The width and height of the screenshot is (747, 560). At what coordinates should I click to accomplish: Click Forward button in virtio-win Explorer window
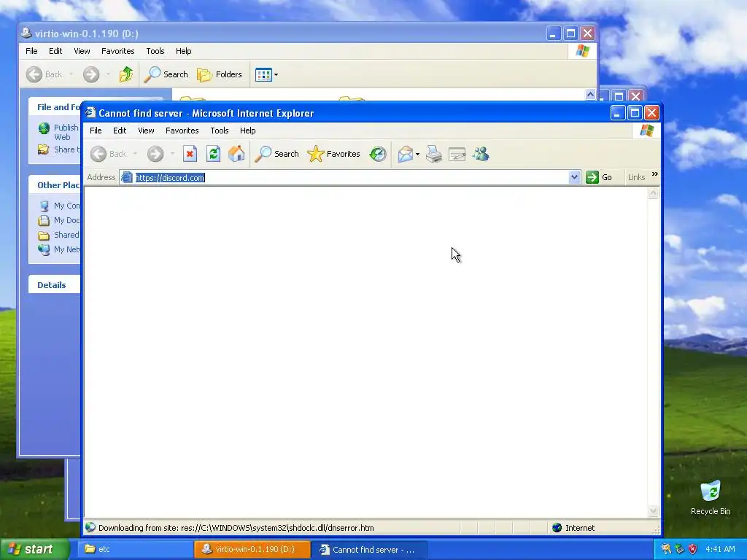tap(91, 74)
